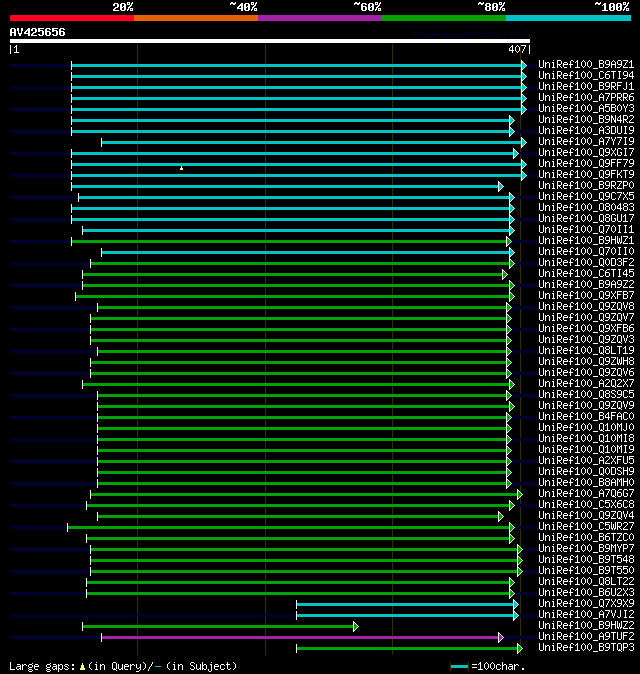Click the green alignment bar for UniRef100_C5WR27

click(x=288, y=527)
